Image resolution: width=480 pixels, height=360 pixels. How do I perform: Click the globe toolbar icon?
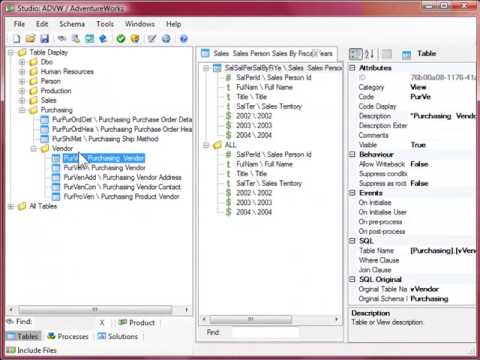click(166, 39)
